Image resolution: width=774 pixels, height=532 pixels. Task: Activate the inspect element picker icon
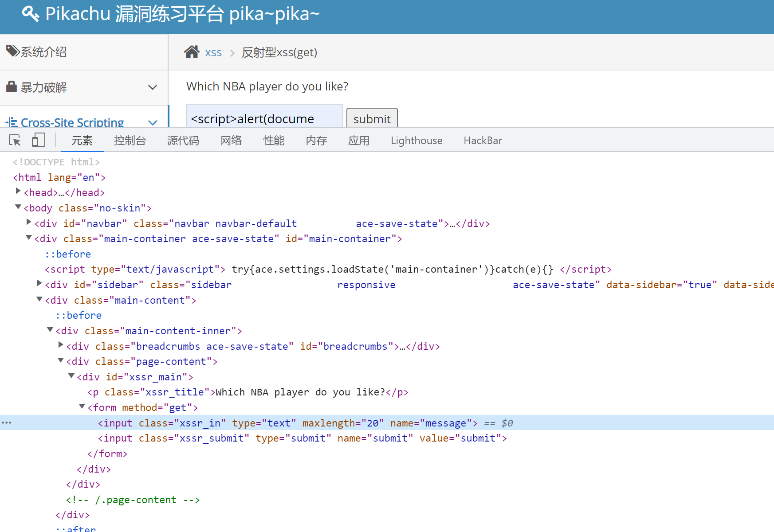point(15,141)
